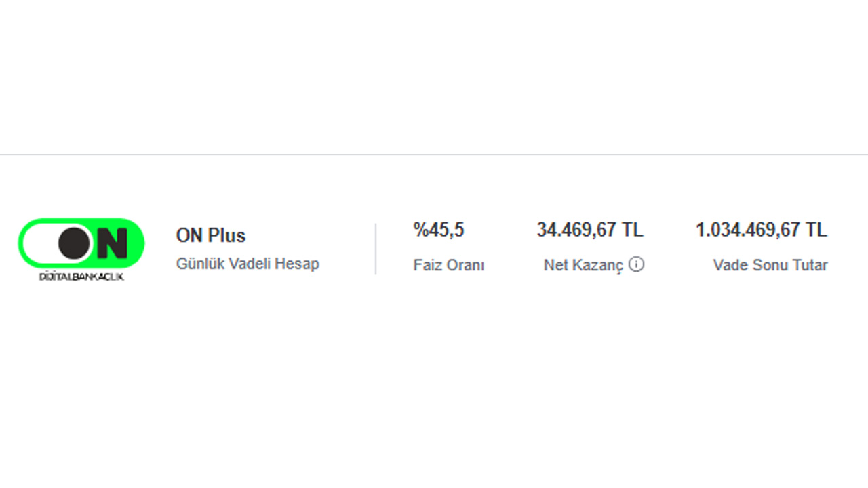Click the Net Kazanç info icon

[636, 264]
